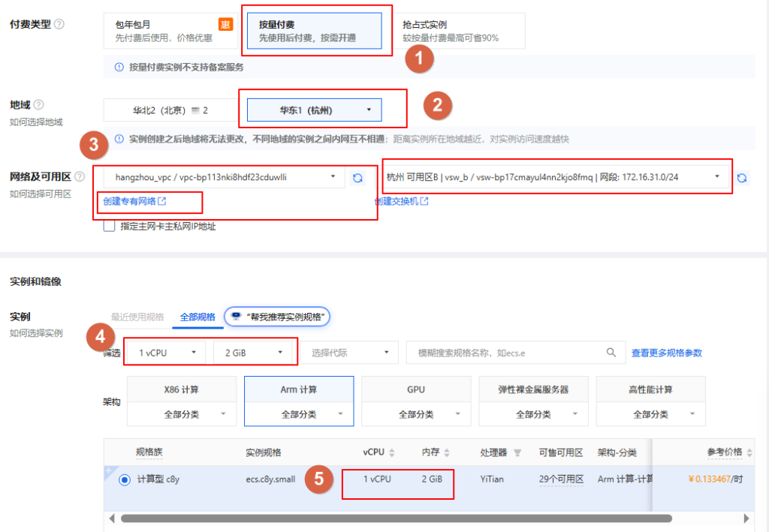This screenshot has width=769, height=532.
Task: Click the help icon next to 付费类型
Action: point(59,24)
